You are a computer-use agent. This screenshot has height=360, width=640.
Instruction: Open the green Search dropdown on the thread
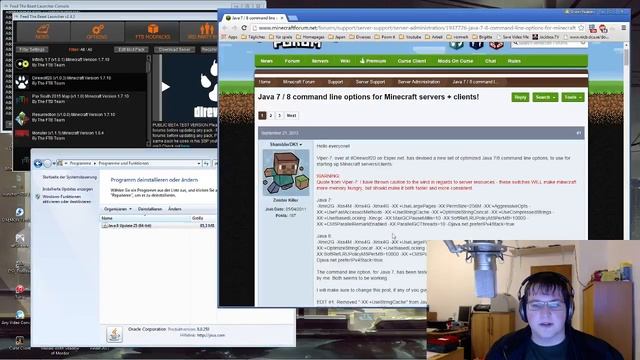[545, 97]
